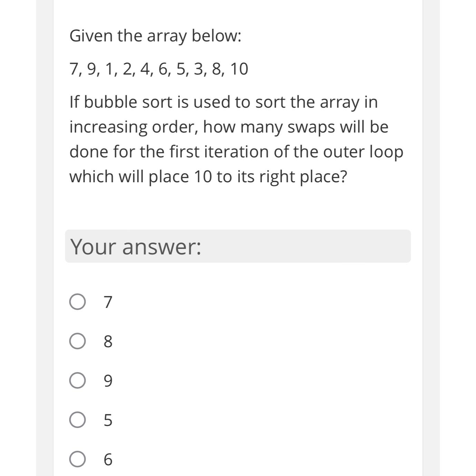Click the Your answer header bar
Viewport: 476px width, 476px height.
coord(238,246)
